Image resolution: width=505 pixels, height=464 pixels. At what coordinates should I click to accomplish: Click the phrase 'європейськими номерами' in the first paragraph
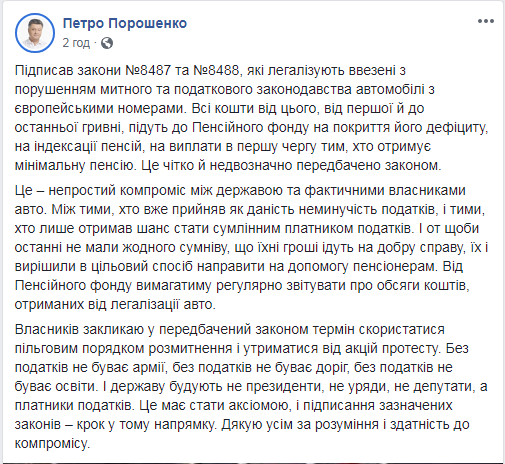(x=99, y=109)
